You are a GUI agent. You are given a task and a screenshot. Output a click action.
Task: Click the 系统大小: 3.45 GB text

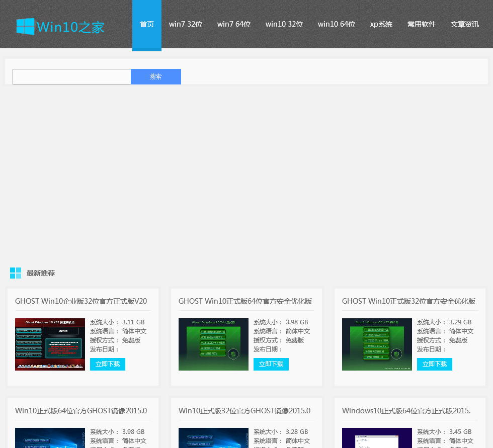tap(444, 432)
